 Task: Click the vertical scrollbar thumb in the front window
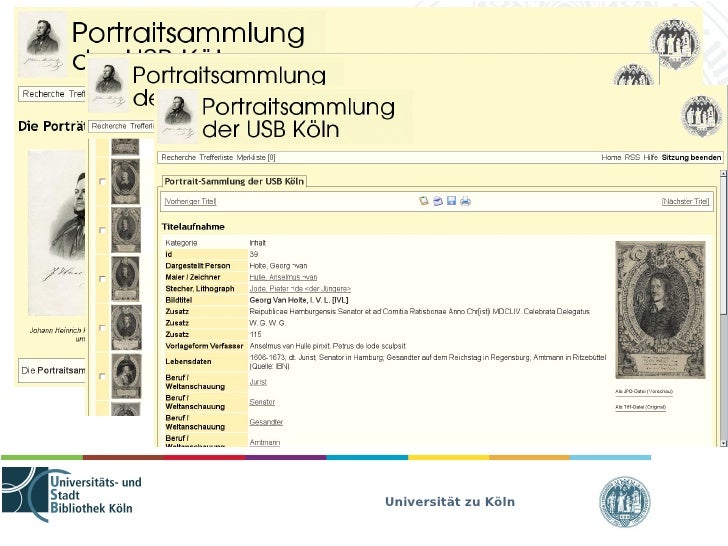(723, 246)
